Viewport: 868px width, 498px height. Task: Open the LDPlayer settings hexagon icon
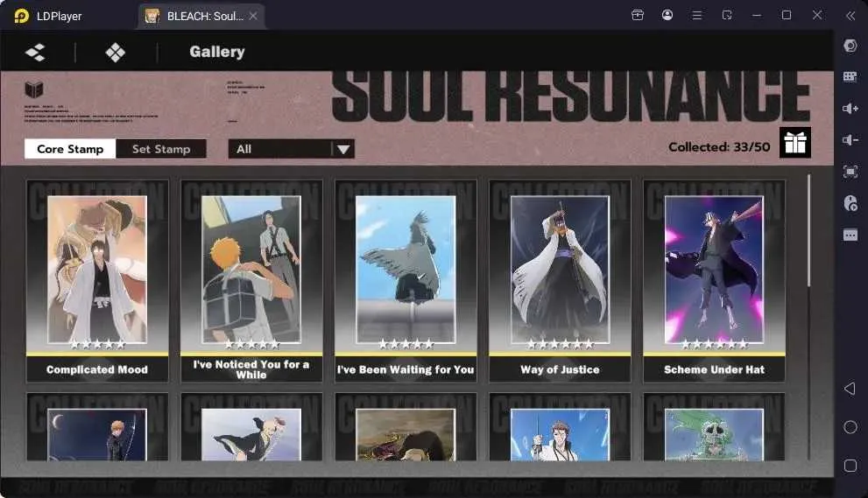[850, 46]
